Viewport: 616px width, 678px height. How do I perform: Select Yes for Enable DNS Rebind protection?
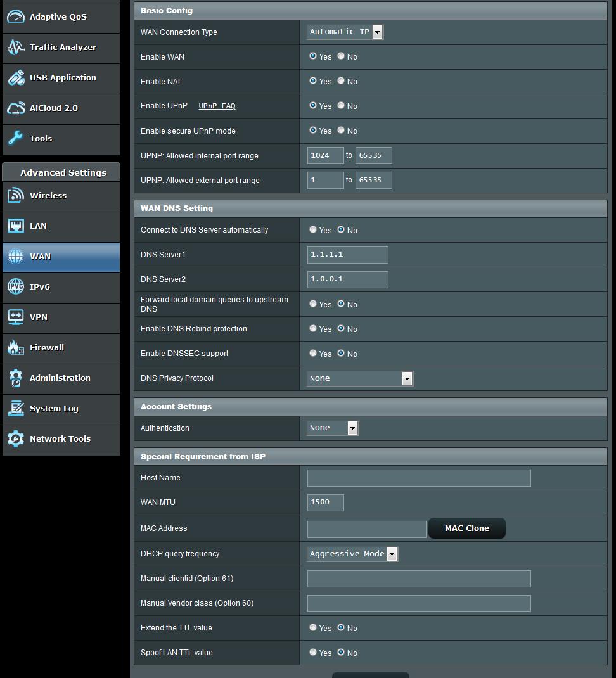[313, 329]
